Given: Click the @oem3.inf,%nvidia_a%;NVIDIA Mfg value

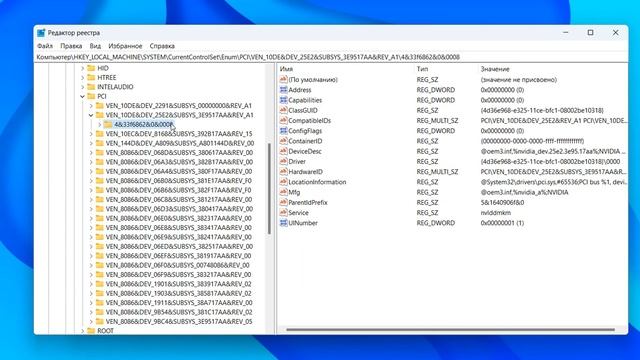Looking at the screenshot, I should coord(524,192).
